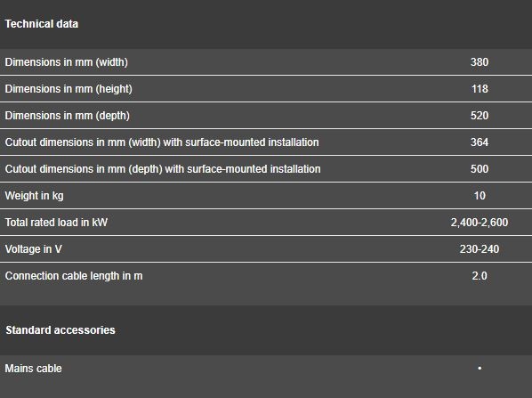Click the Cutout dimensions (width) row label
Image resolution: width=532 pixels, height=398 pixels.
(x=162, y=142)
